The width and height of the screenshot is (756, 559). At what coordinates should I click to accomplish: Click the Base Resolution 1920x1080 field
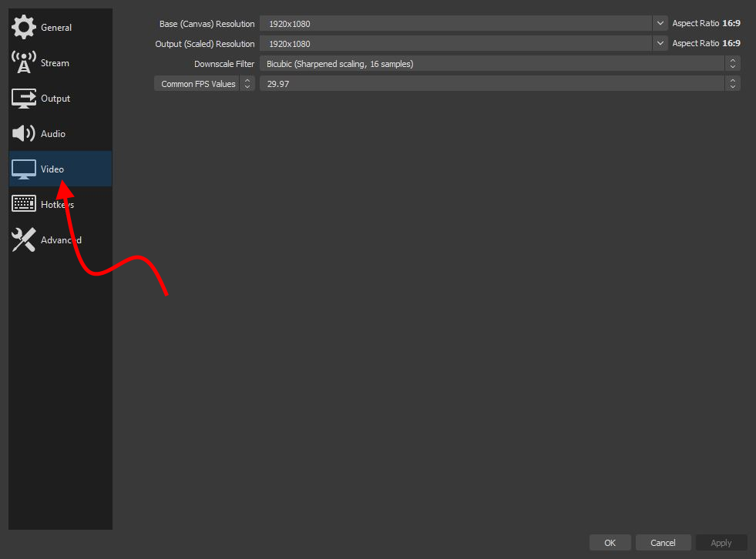coord(455,23)
